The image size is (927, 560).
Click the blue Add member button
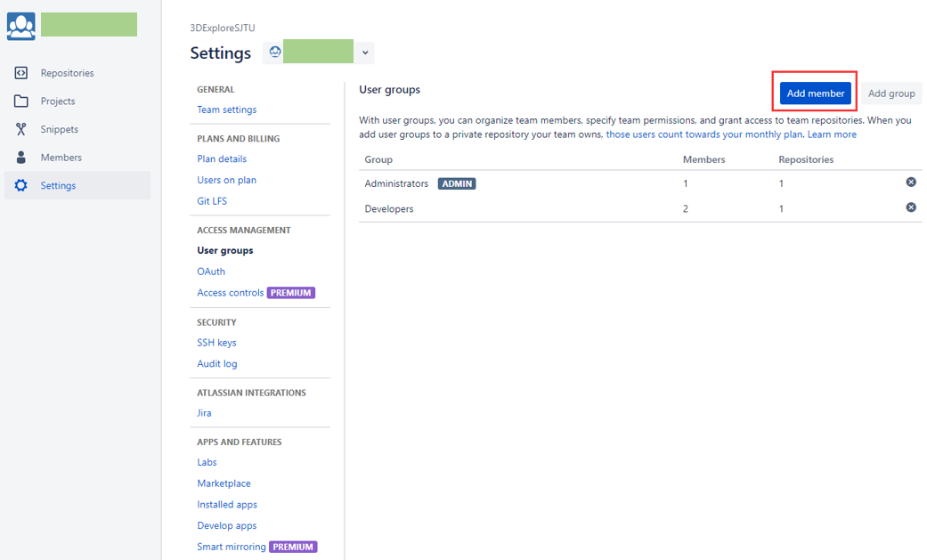click(816, 93)
